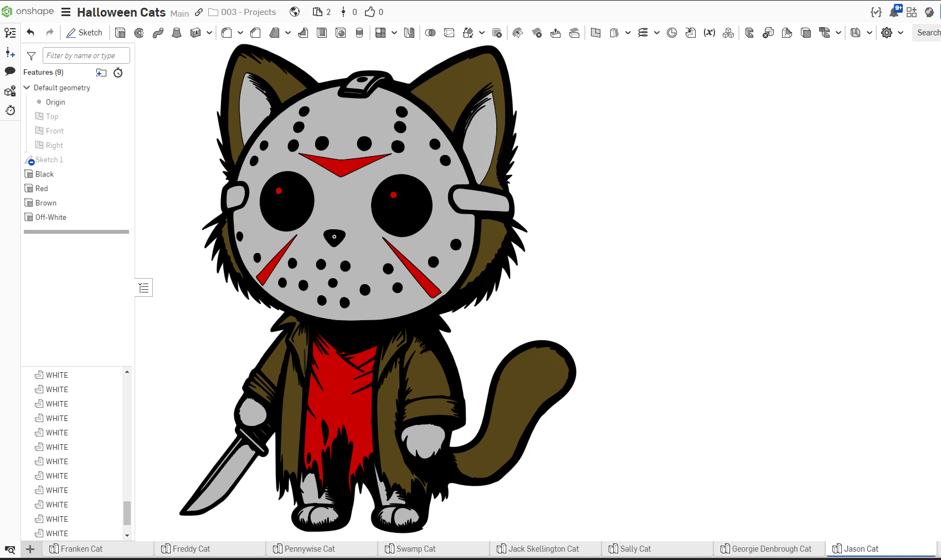Toggle the feature list panel button
The image size is (941, 560).
(x=144, y=287)
